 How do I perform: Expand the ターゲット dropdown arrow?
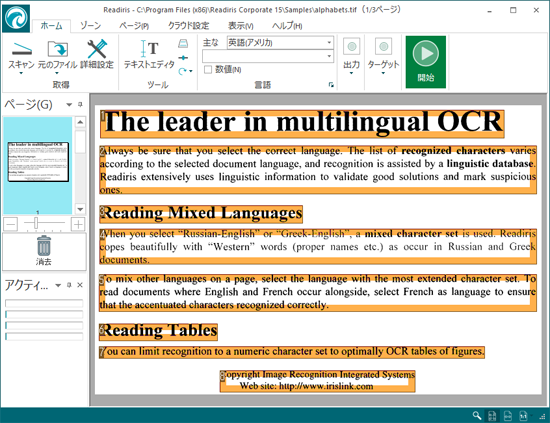[383, 73]
